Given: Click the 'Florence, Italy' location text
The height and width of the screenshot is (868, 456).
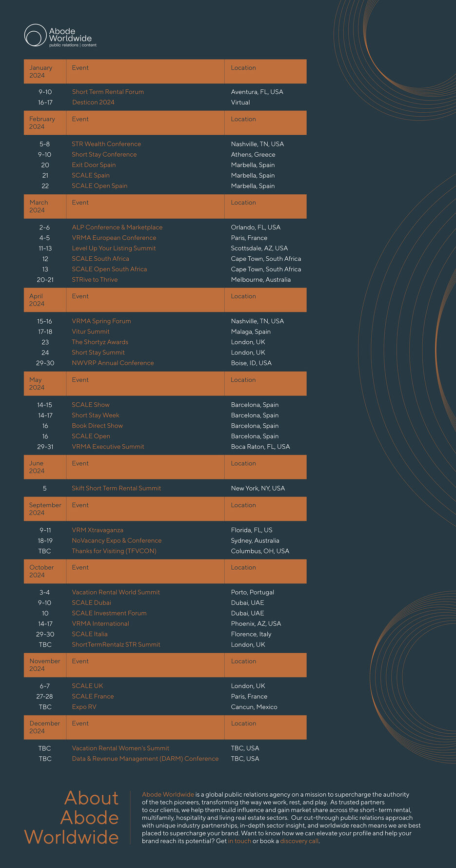Looking at the screenshot, I should click(x=251, y=635).
